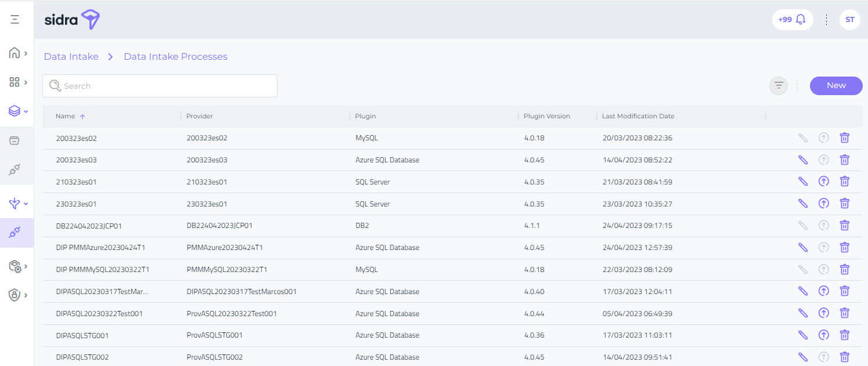868x366 pixels.
Task: Expand the Home section in the sidebar
Action: 17,53
